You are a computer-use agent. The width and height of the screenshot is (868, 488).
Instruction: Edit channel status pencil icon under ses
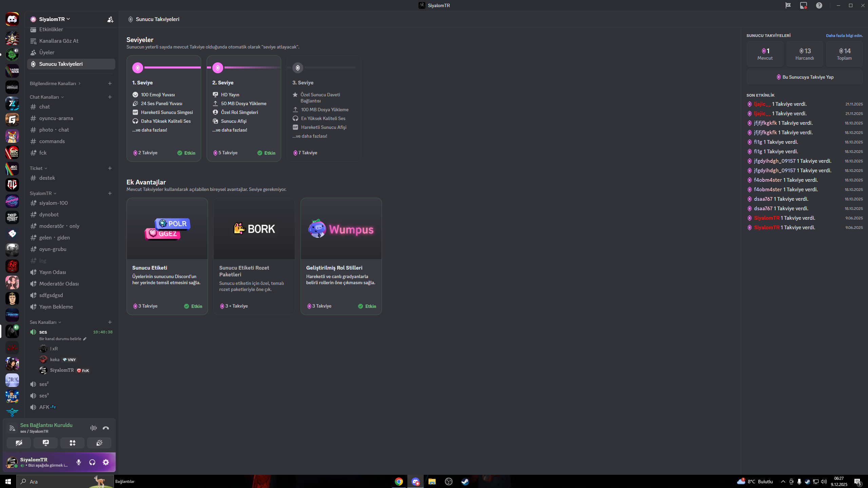click(x=85, y=339)
